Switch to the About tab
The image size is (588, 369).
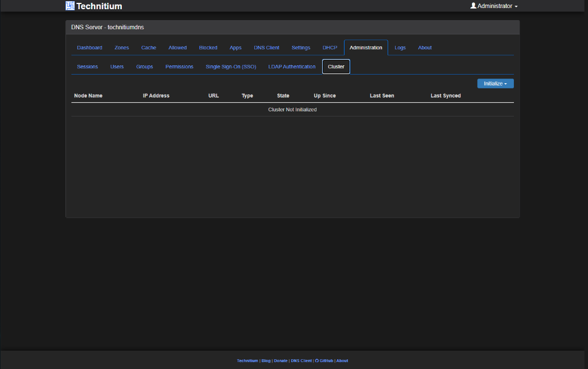click(425, 48)
